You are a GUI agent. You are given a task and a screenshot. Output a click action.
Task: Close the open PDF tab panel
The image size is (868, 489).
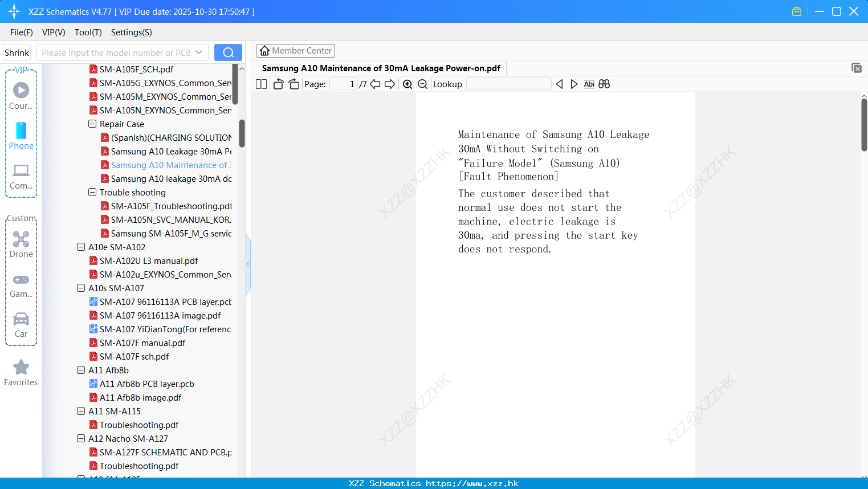click(x=856, y=68)
